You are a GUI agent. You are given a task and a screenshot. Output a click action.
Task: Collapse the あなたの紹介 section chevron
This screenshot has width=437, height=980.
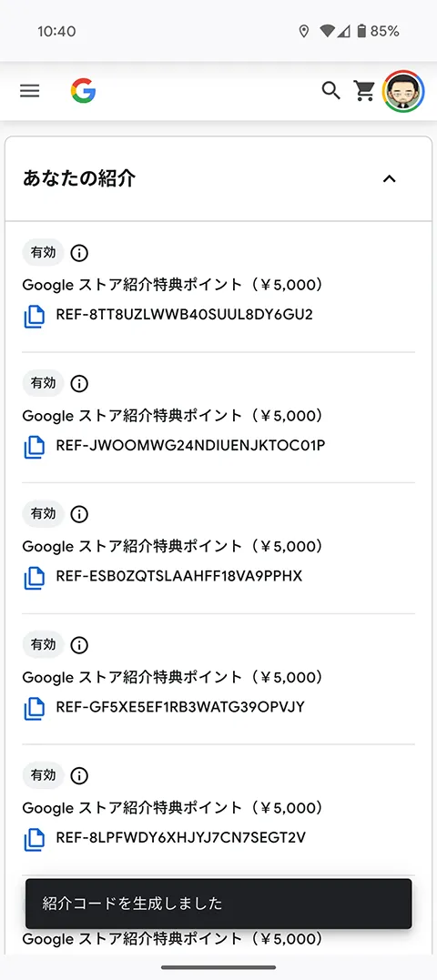[x=390, y=178]
